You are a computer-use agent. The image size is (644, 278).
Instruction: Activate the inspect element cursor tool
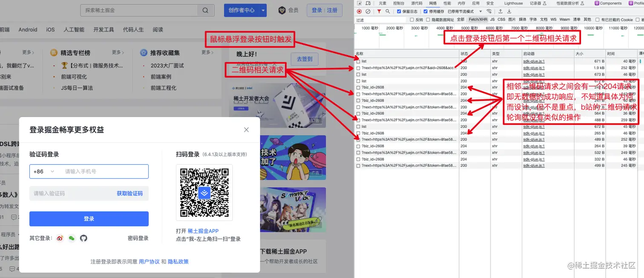359,3
